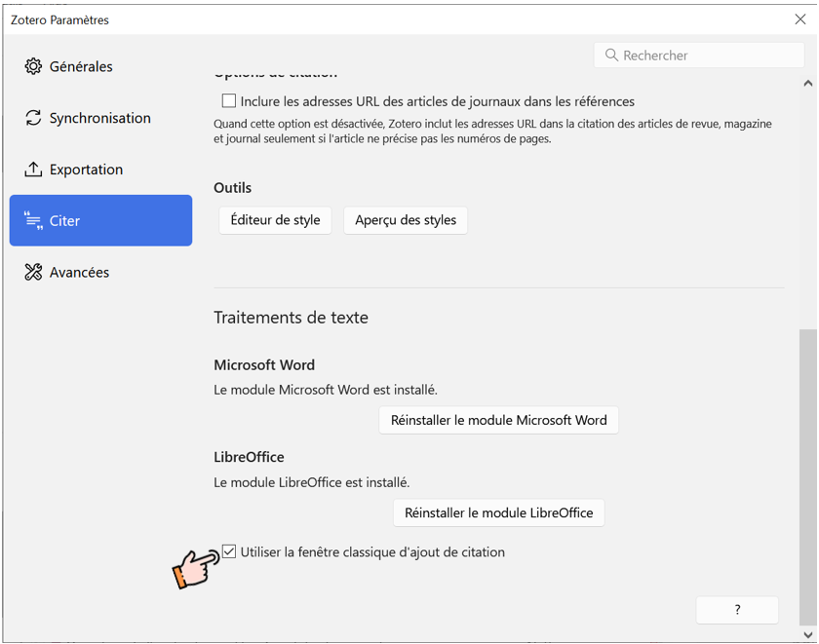Click the scrollbar down arrow
The image size is (819, 644).
coord(808,634)
